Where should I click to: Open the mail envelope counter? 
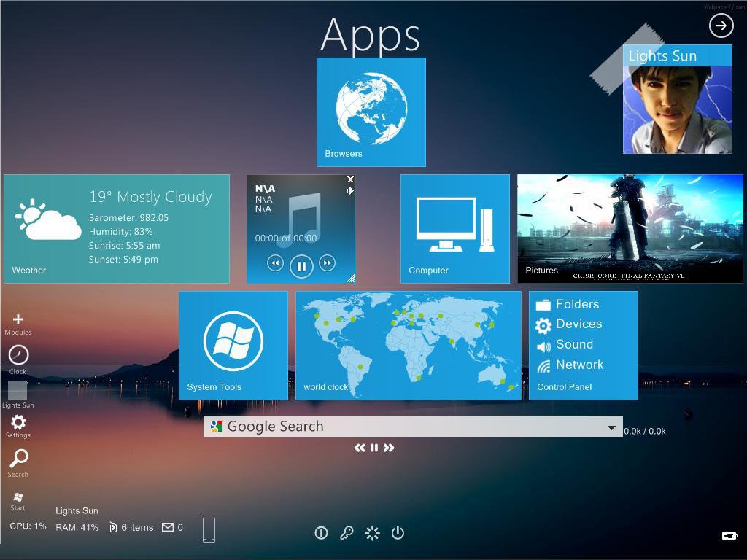(172, 527)
